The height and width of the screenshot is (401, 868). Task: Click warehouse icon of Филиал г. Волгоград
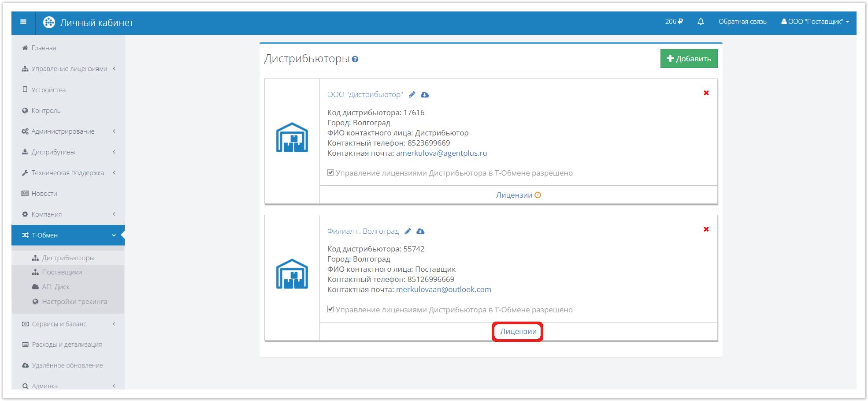(x=292, y=274)
